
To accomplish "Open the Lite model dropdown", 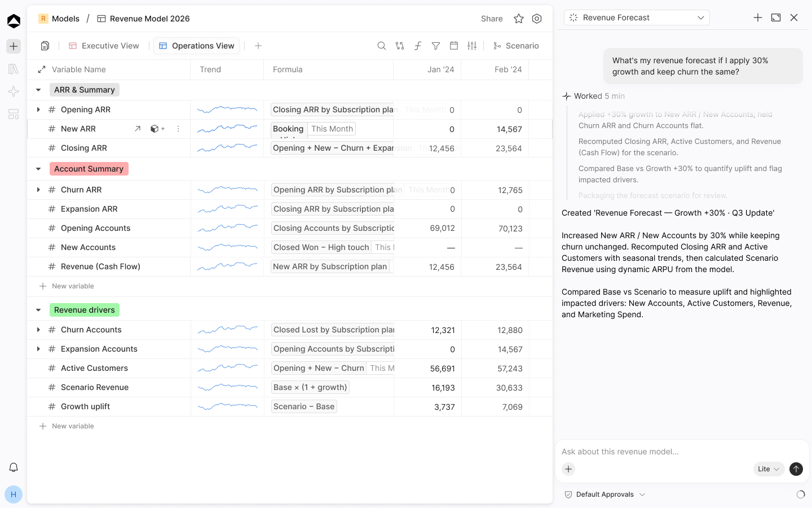I will 769,469.
